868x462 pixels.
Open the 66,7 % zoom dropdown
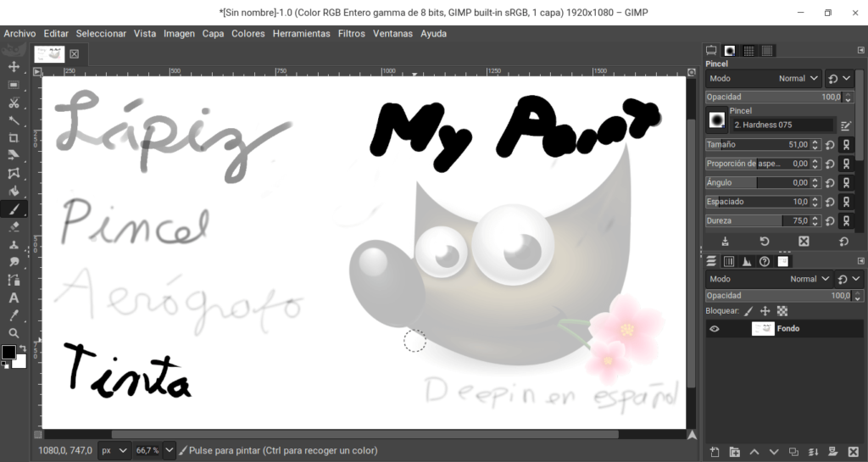169,450
